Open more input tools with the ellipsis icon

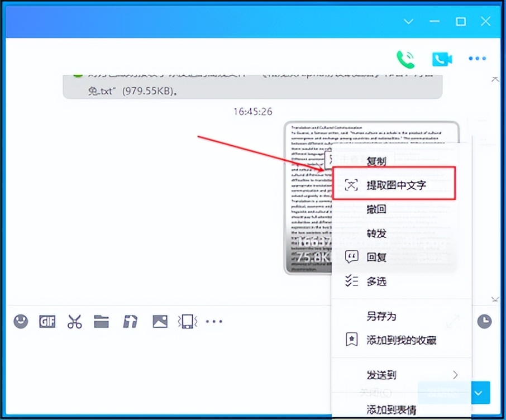[x=214, y=321]
